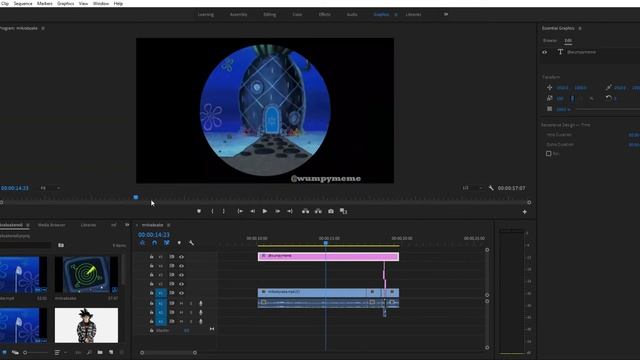
Task: Click the opacity slider in Transform
Action: tap(608, 109)
